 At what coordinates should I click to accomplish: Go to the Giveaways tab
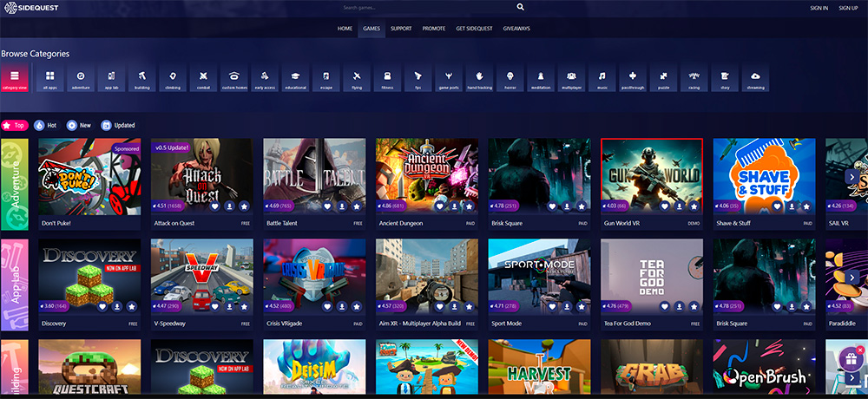tap(516, 29)
